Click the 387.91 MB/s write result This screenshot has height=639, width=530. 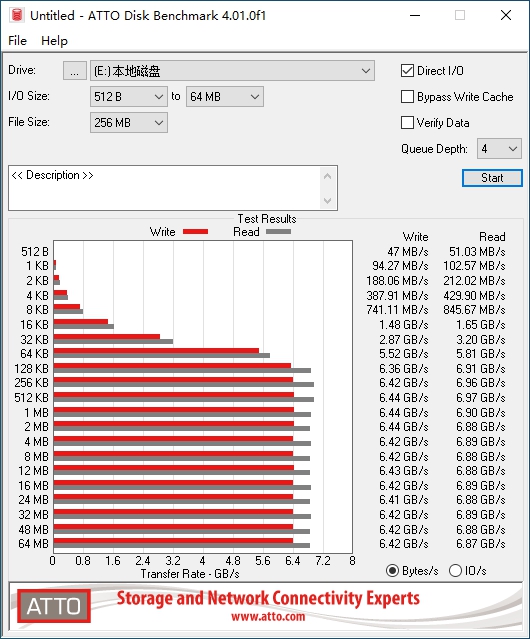click(398, 295)
